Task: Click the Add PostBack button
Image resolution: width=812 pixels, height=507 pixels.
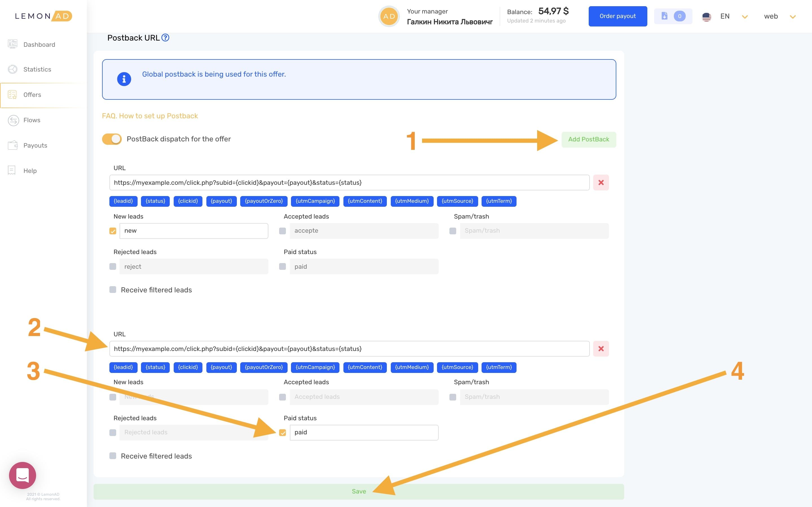Action: tap(588, 139)
